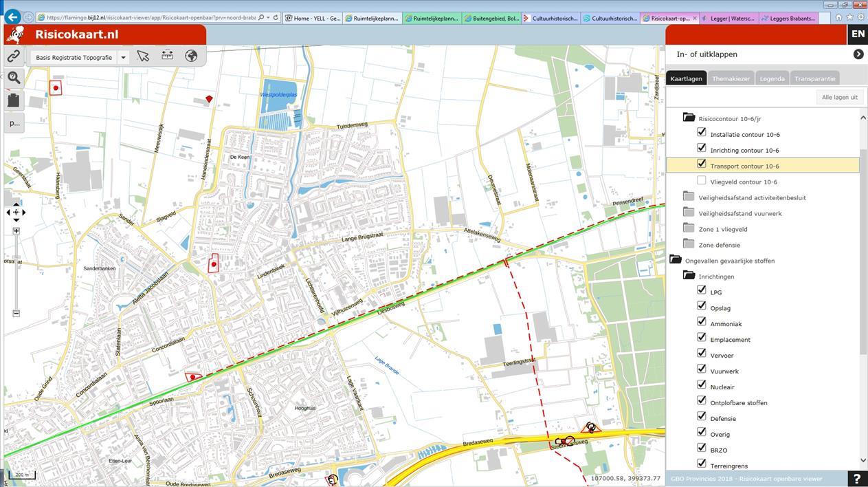This screenshot has height=487, width=868.
Task: Expand the Zone 1 vliegveld folder
Action: pos(689,228)
